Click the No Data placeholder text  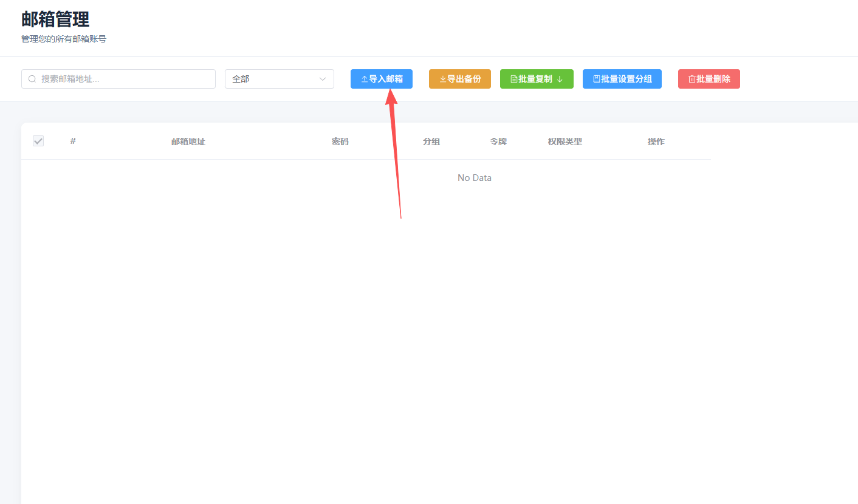(x=475, y=178)
